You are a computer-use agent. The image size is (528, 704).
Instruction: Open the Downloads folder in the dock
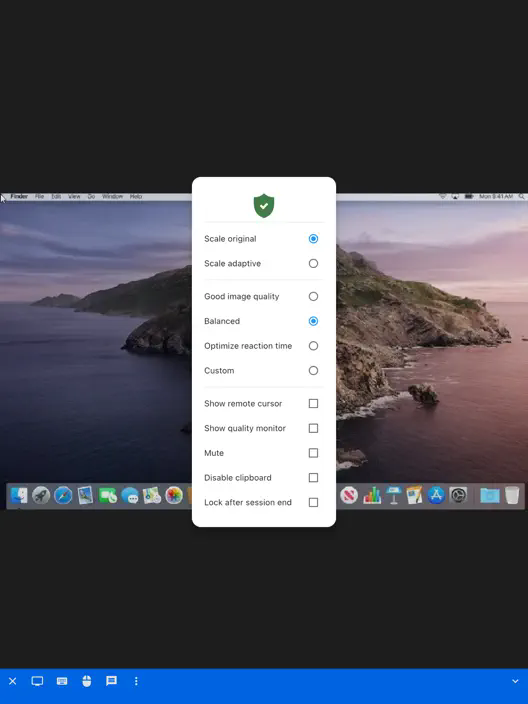(490, 496)
